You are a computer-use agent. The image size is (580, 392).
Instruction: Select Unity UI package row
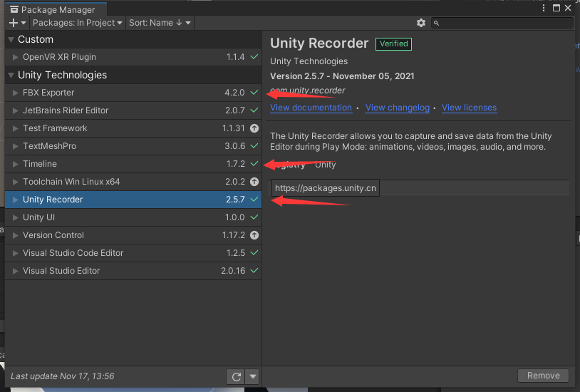point(133,217)
